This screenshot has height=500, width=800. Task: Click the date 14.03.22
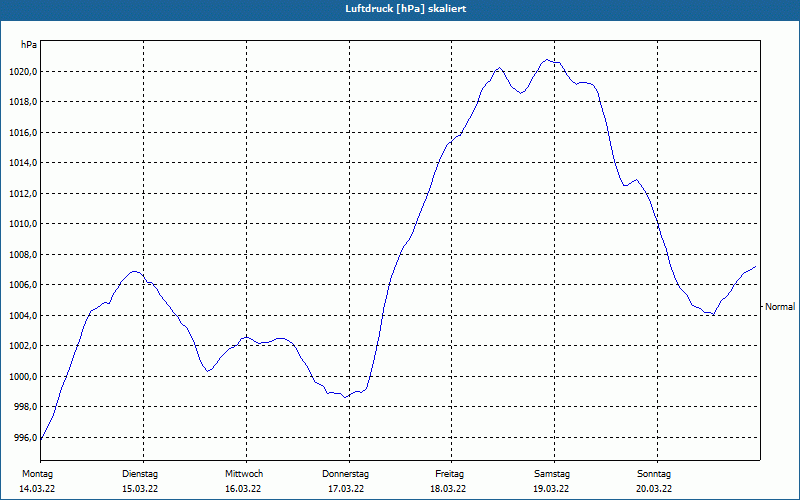click(37, 489)
